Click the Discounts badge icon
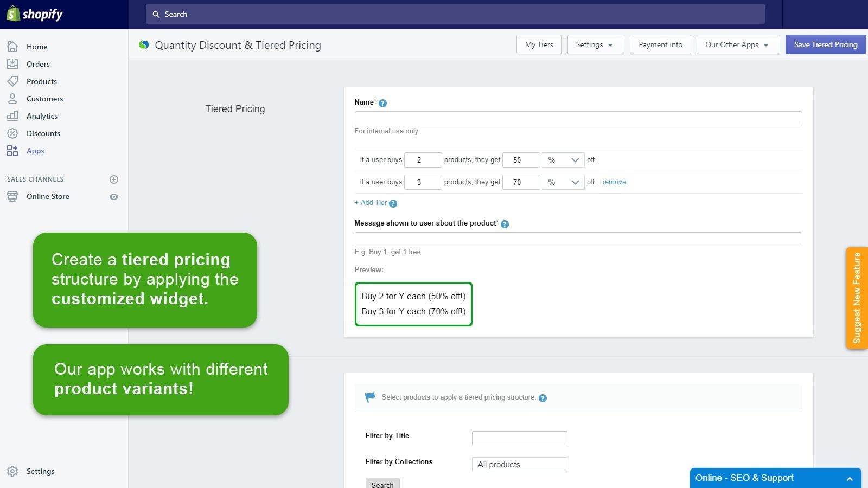This screenshot has width=868, height=488. pyautogui.click(x=12, y=133)
